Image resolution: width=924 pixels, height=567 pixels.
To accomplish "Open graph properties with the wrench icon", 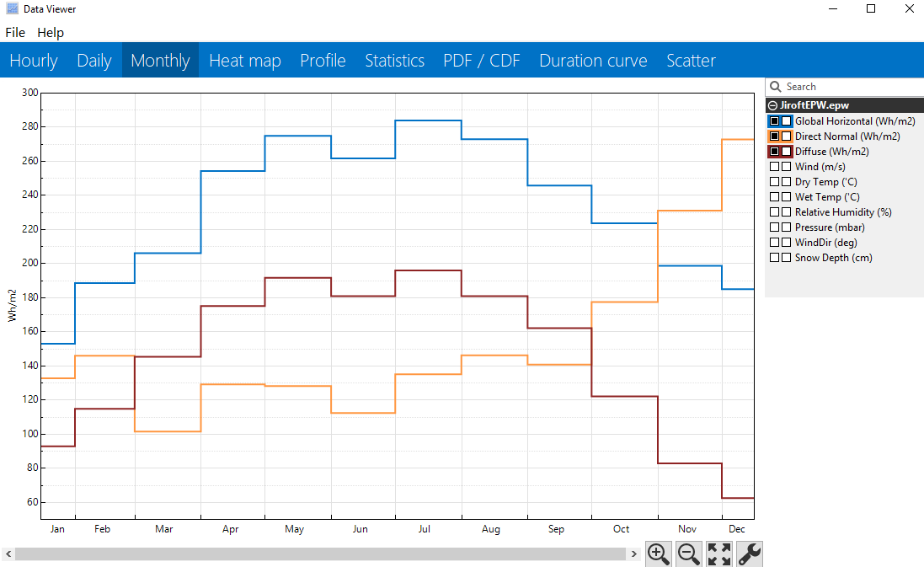I will coord(750,554).
